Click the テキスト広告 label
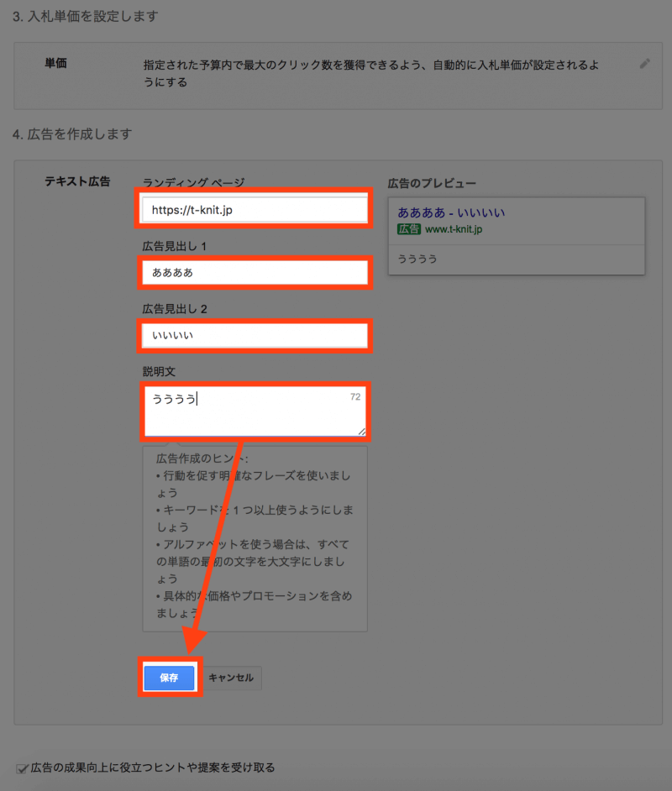The image size is (672, 791). (x=77, y=181)
